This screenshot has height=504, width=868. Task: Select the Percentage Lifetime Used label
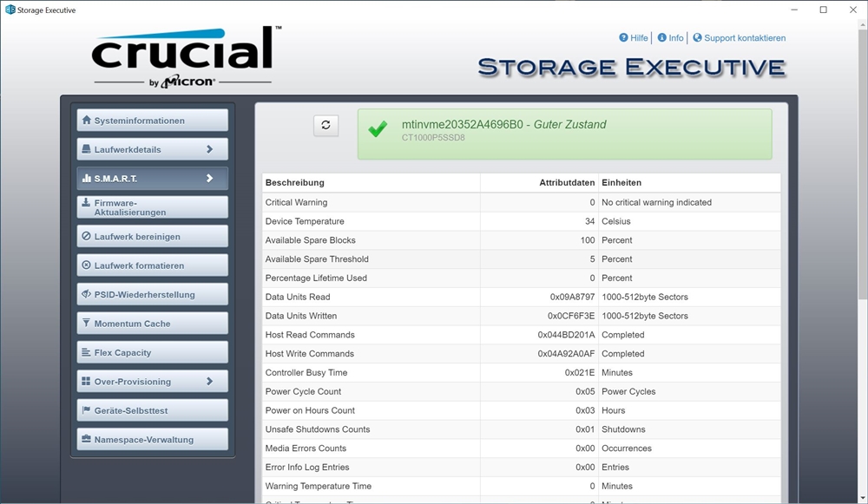316,278
